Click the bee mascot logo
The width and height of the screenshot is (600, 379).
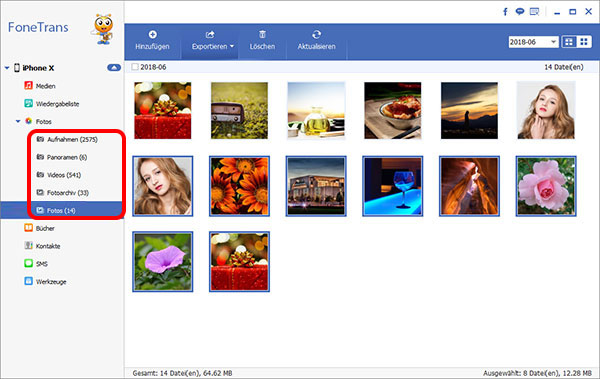103,29
